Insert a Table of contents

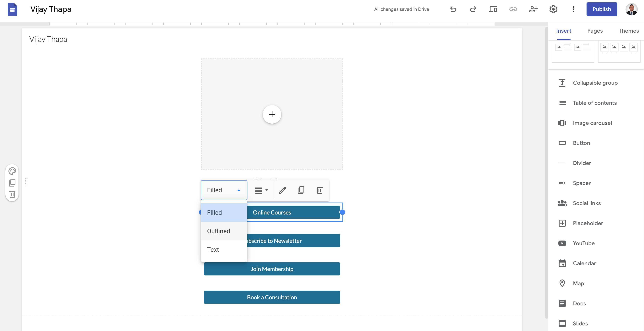596,103
